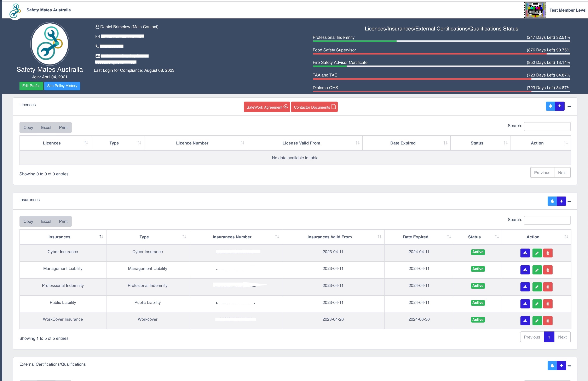Edit the Professional Indemnity entry
This screenshot has height=381, width=588.
[x=537, y=287]
